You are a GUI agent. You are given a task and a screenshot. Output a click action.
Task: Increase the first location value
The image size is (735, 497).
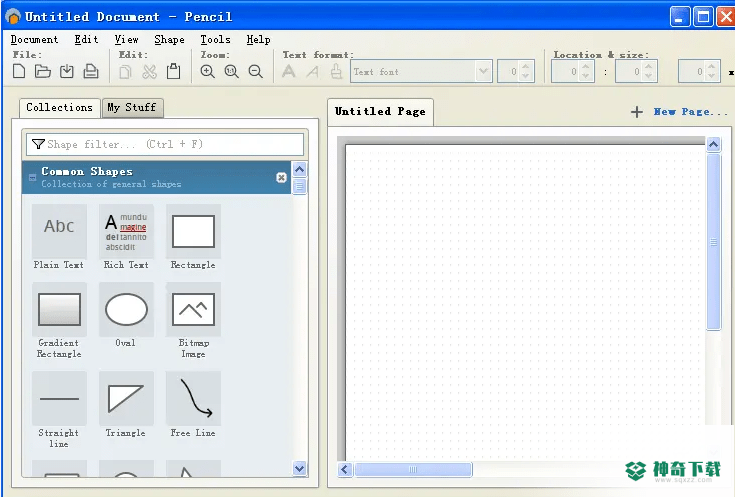coord(585,67)
